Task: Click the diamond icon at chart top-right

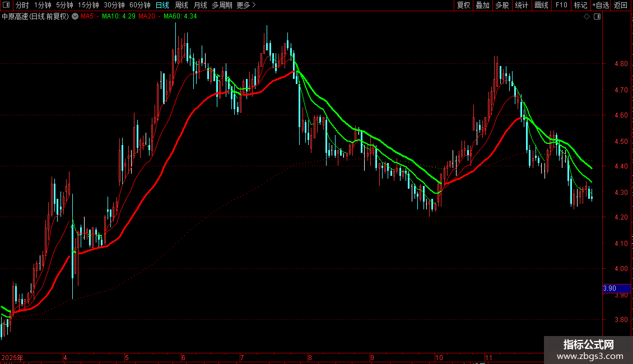Action: pos(587,17)
